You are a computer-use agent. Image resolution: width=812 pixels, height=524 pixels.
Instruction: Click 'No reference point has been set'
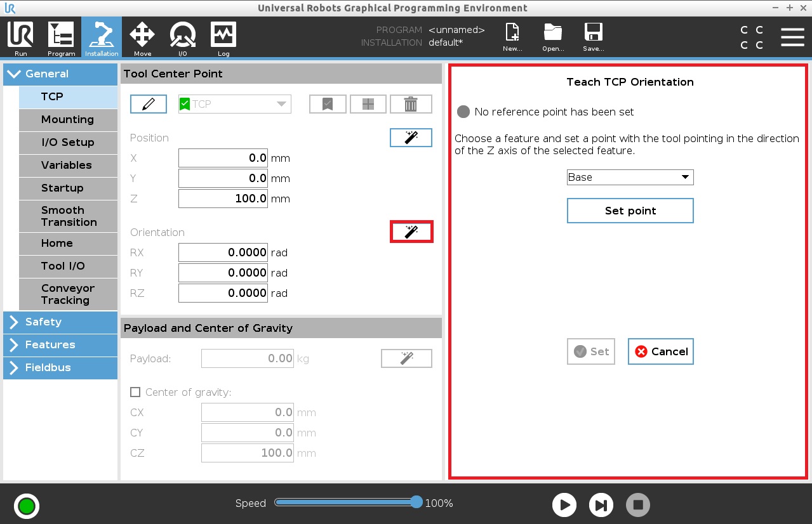coord(554,112)
